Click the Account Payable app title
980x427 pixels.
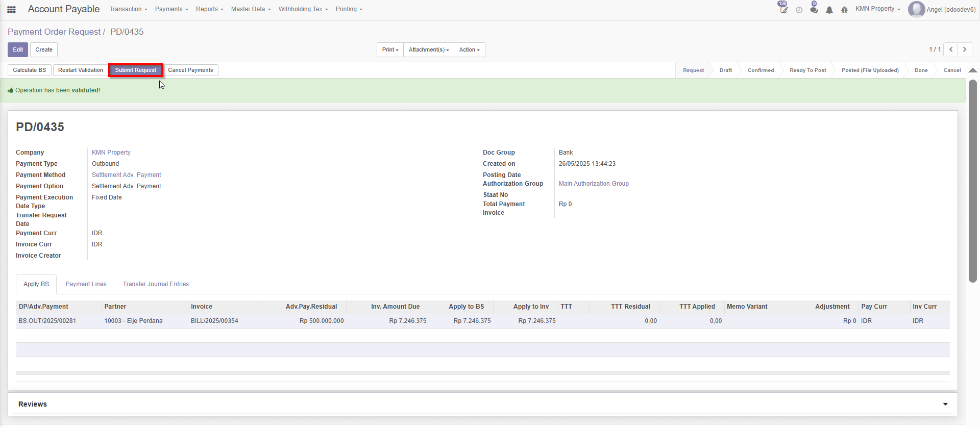tap(64, 9)
